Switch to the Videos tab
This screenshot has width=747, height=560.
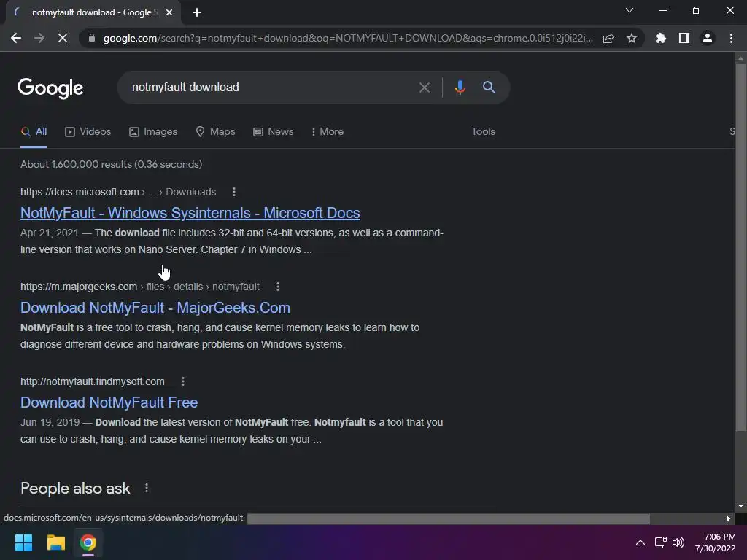(x=88, y=131)
